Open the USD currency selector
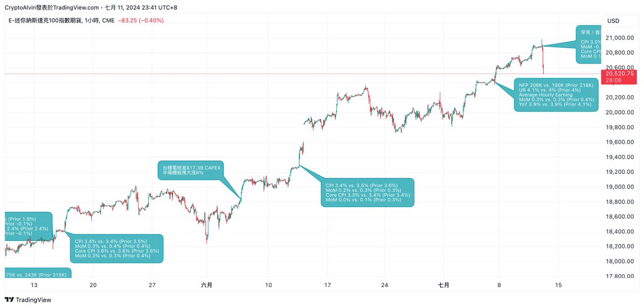The image size is (644, 308). [613, 20]
